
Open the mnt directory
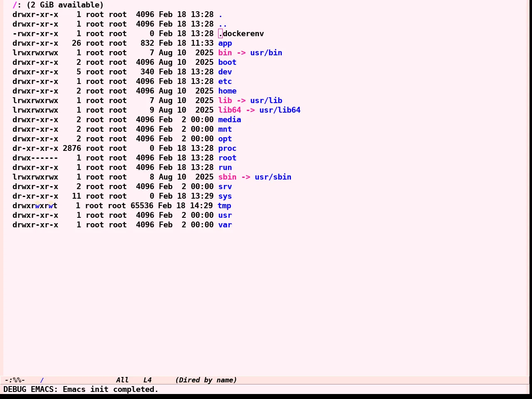225,129
